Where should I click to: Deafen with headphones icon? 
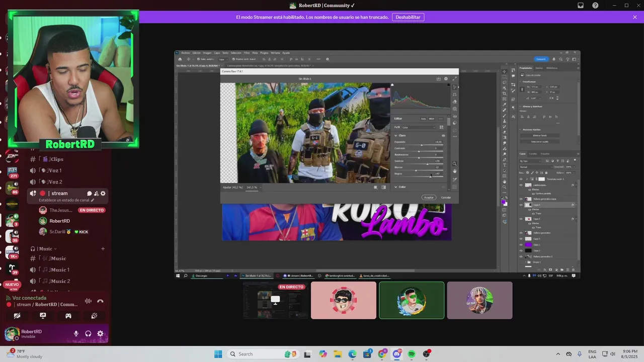click(88, 333)
